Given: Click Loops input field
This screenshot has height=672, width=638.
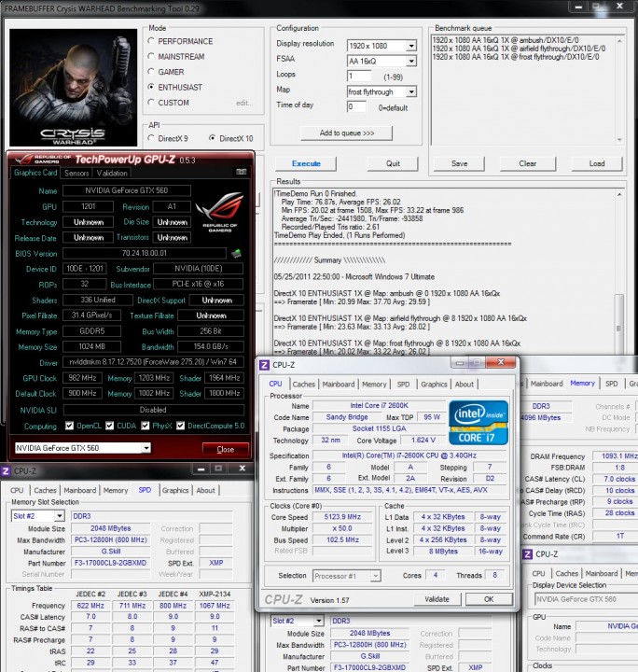Looking at the screenshot, I should 359,77.
